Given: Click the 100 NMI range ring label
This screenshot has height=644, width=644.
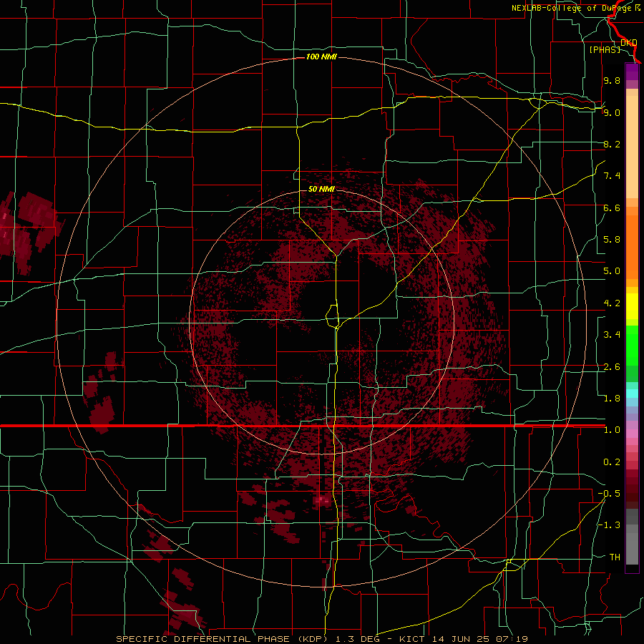Looking at the screenshot, I should 321,57.
